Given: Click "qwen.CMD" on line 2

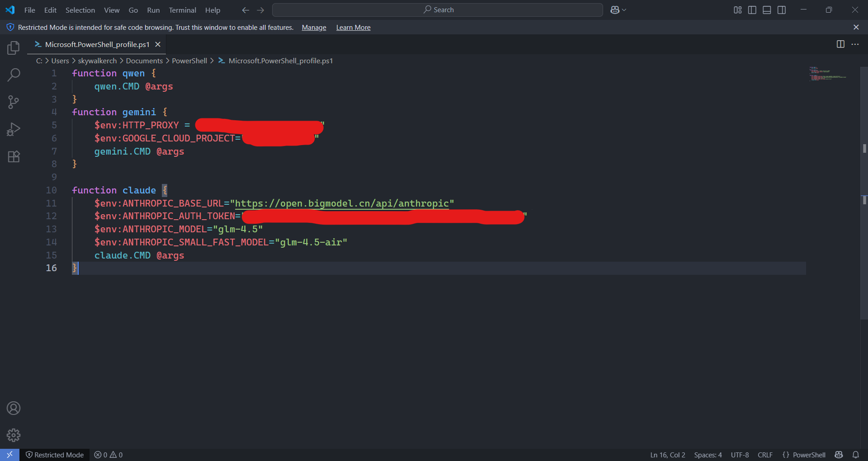Looking at the screenshot, I should (x=117, y=86).
